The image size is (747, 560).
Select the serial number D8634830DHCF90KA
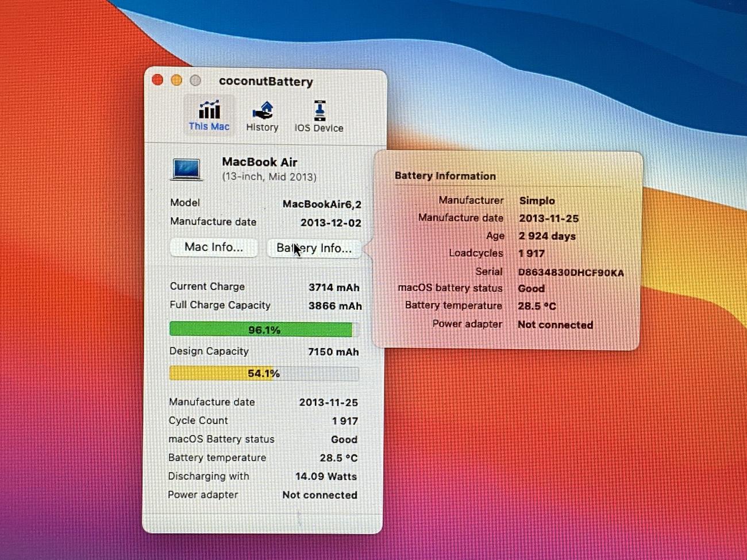(571, 272)
